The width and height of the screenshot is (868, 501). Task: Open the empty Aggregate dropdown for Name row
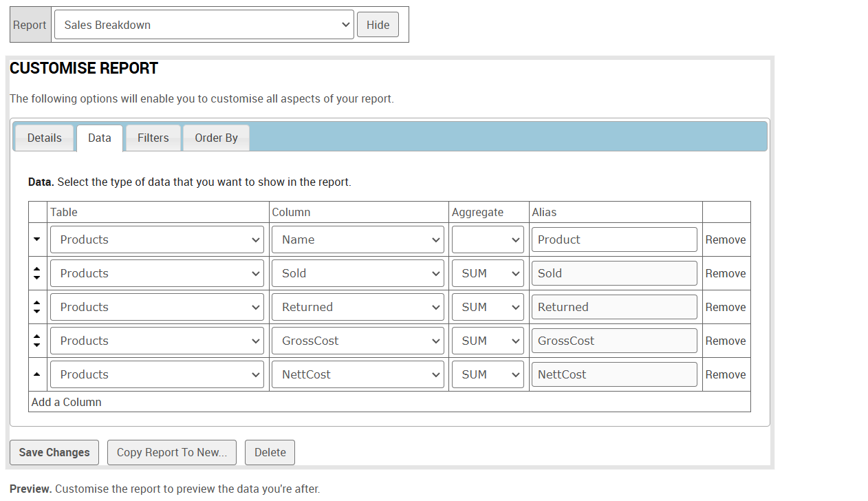[x=488, y=239]
